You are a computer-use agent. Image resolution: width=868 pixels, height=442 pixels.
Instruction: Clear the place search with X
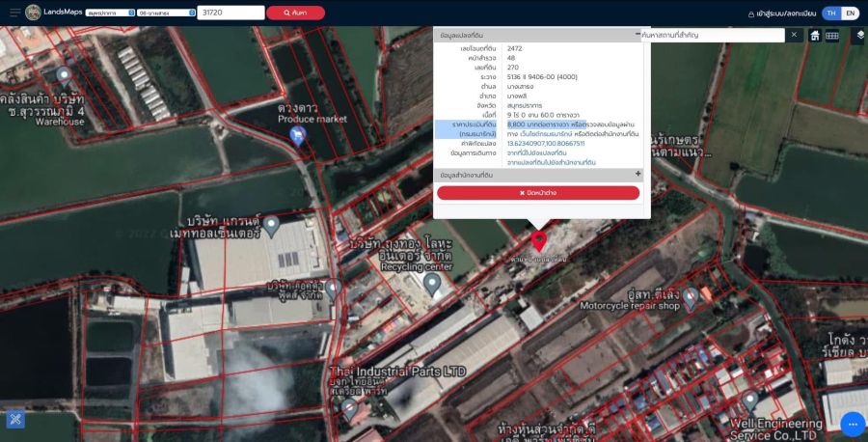[x=795, y=35]
